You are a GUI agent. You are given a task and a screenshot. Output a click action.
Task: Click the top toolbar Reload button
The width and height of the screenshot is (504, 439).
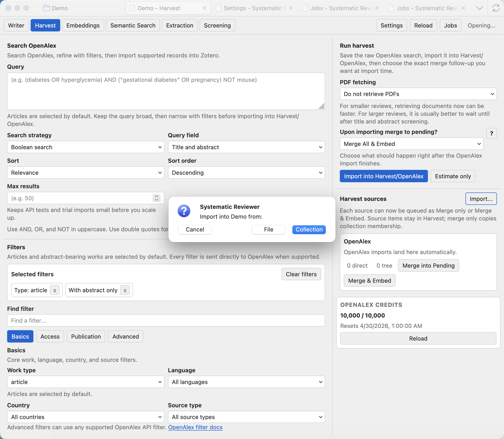(423, 25)
